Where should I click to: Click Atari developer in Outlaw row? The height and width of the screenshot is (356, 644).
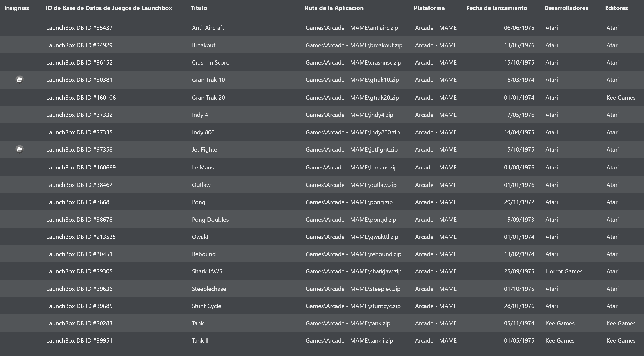(552, 185)
